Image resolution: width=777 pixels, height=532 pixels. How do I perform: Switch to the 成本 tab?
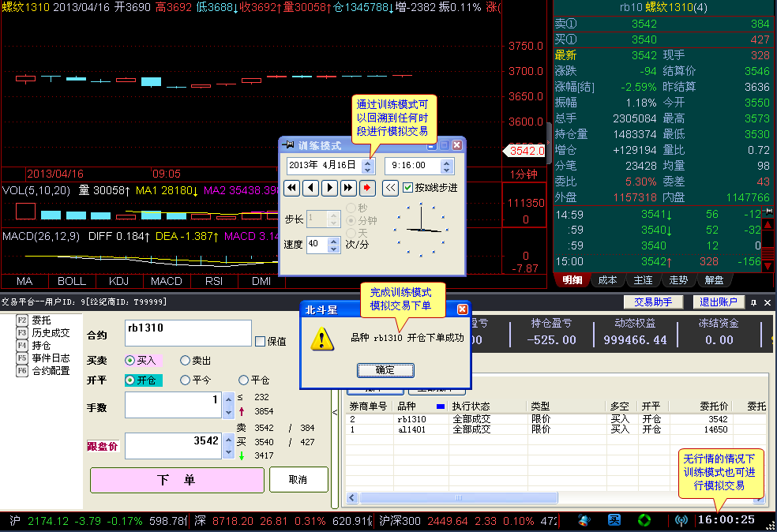pos(608,280)
